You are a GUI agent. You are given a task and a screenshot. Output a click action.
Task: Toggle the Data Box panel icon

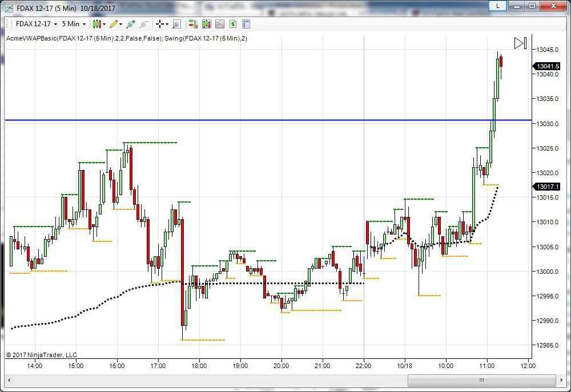[246, 24]
